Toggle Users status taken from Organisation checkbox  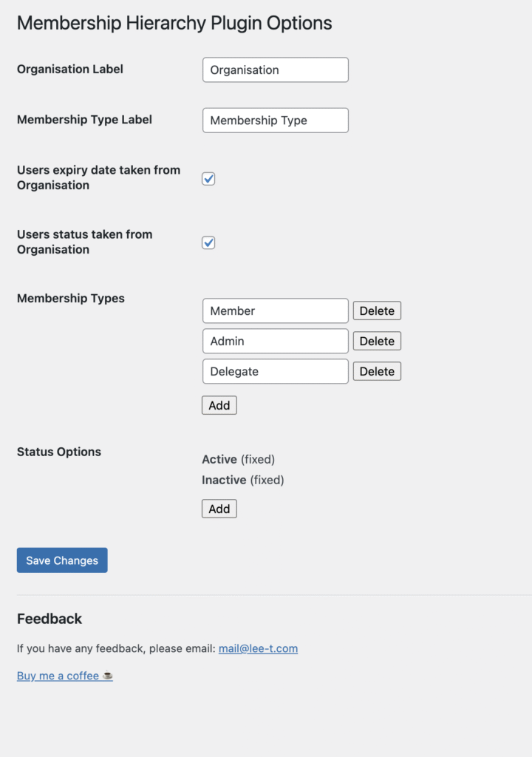[x=208, y=242]
